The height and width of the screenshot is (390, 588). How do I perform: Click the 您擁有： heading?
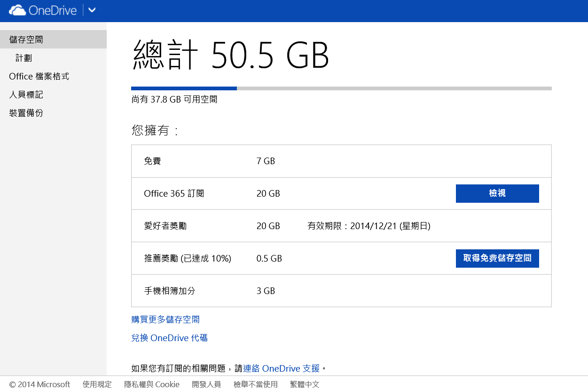coord(155,130)
